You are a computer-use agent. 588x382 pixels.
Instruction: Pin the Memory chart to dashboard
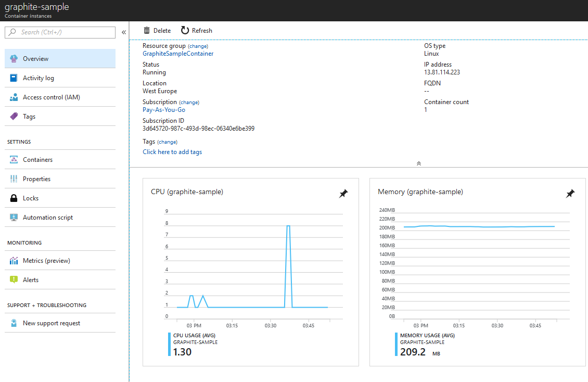[570, 193]
